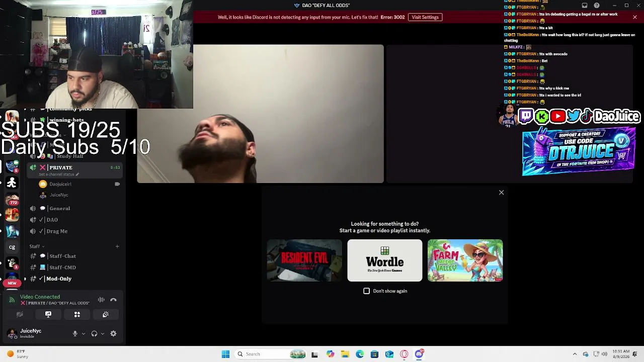Open the Staff-CMD text channel

(x=75, y=267)
